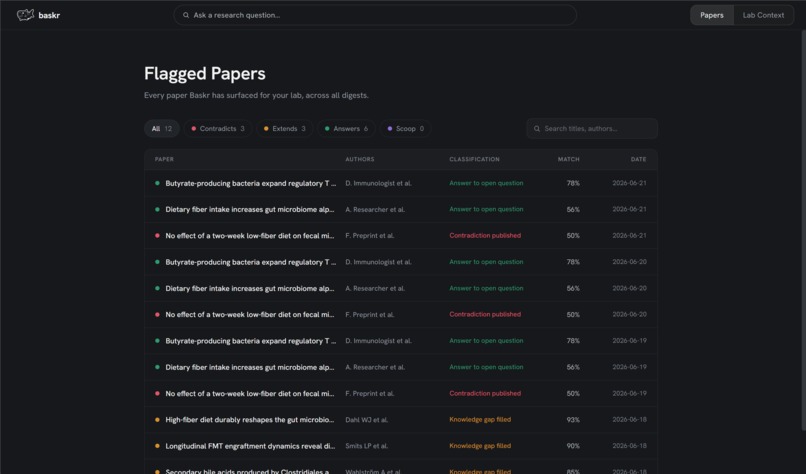806x474 pixels.
Task: Click the orange status dot beside the Longitudinal FMT paper
Action: click(157, 446)
